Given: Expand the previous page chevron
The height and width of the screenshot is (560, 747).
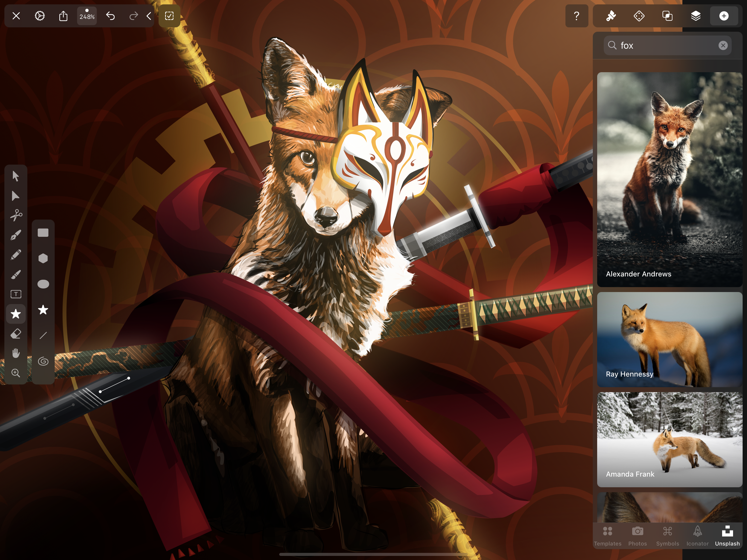Looking at the screenshot, I should click(149, 16).
